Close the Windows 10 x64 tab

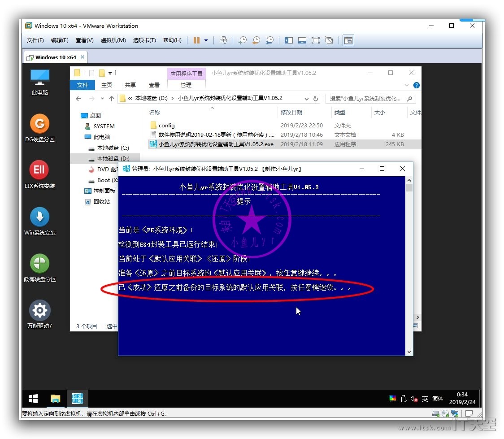click(83, 57)
